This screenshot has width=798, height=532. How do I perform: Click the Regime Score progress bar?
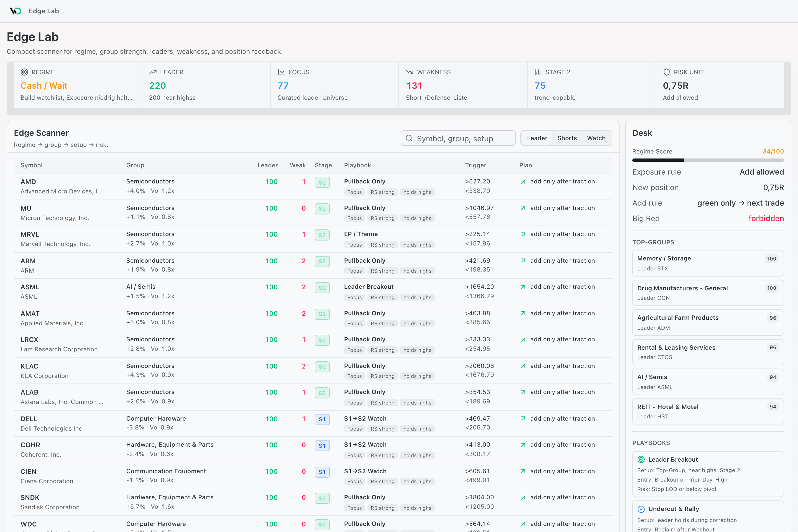click(708, 160)
